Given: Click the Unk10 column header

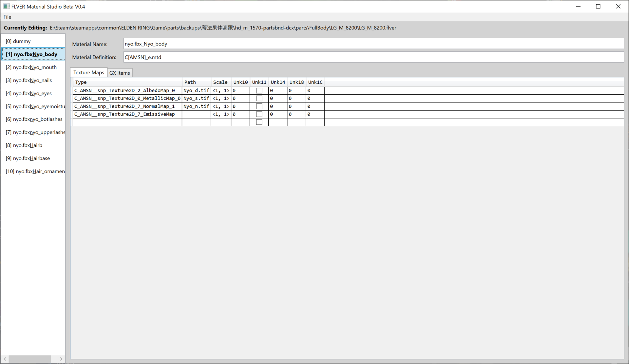Looking at the screenshot, I should click(x=240, y=82).
